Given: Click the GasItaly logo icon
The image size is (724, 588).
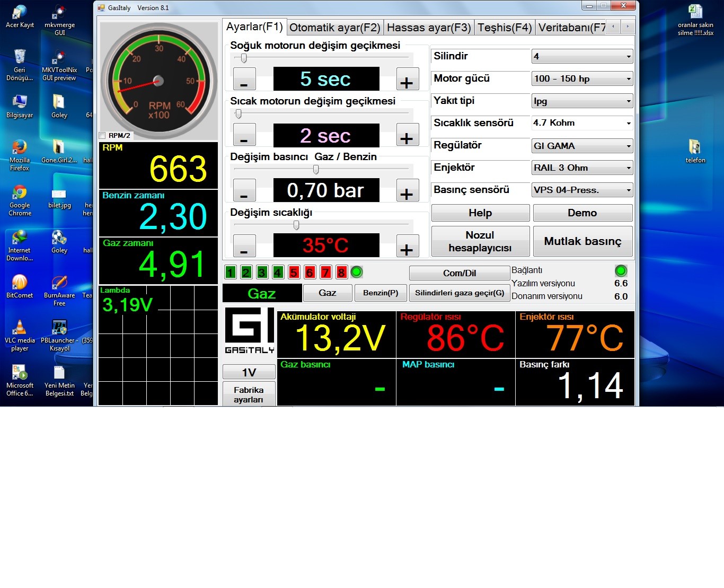Looking at the screenshot, I should pos(249,331).
